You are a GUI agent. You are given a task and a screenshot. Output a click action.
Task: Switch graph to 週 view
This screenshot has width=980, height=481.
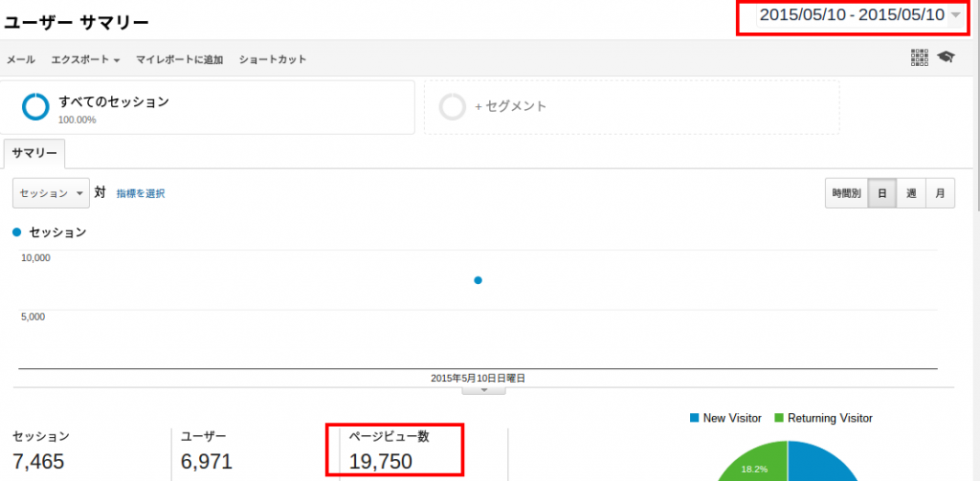(911, 194)
